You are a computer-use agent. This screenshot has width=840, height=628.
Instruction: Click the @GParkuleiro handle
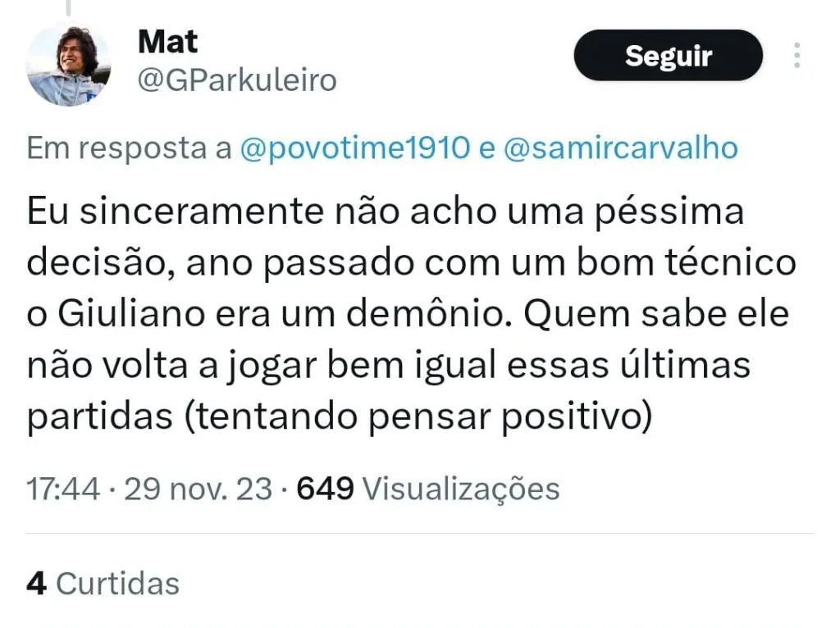click(x=236, y=80)
